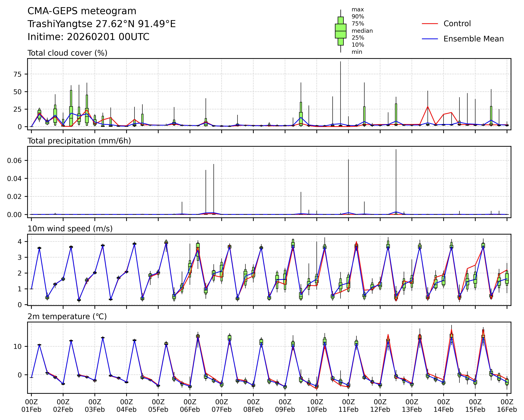Click the Initime 20260201 00UTC text
This screenshot has width=524, height=420.
point(88,37)
